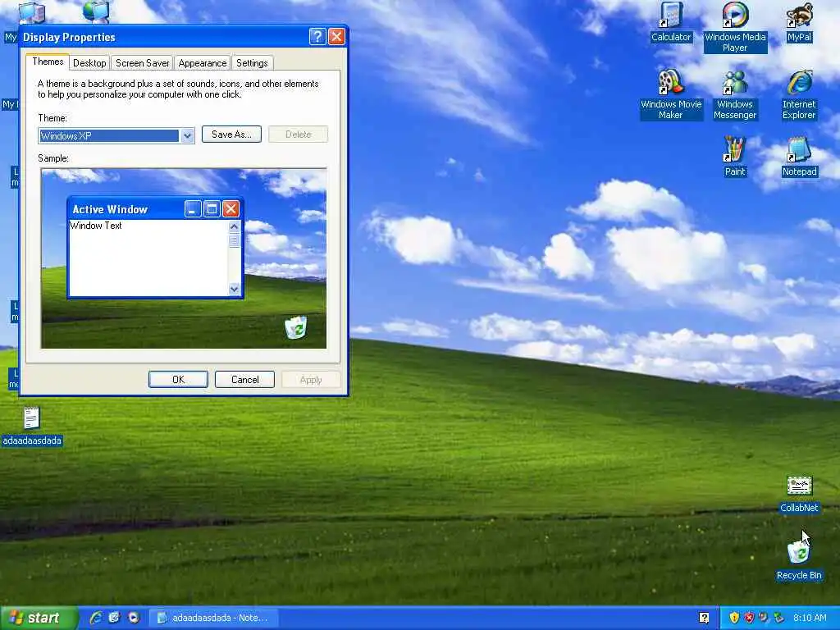Screen dimensions: 840x630
Task: Launch Media Player from Quick Launch bar
Action: pos(134,618)
